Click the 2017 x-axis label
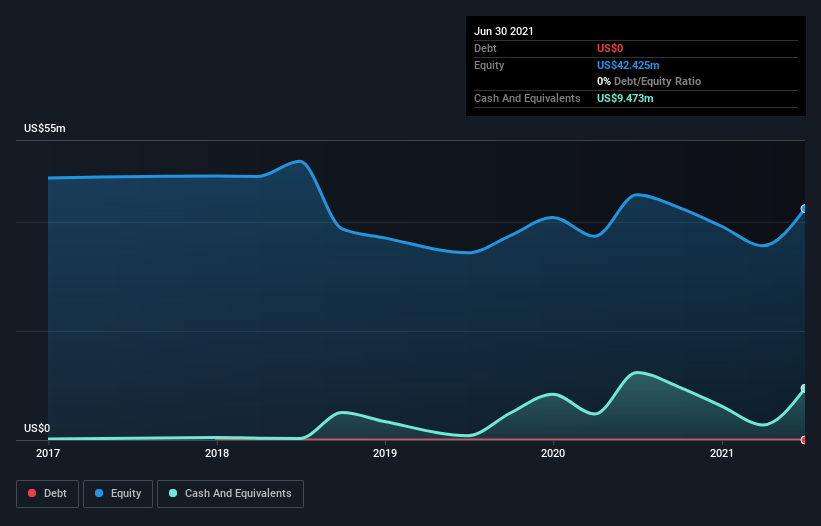This screenshot has width=821, height=526. coord(48,453)
